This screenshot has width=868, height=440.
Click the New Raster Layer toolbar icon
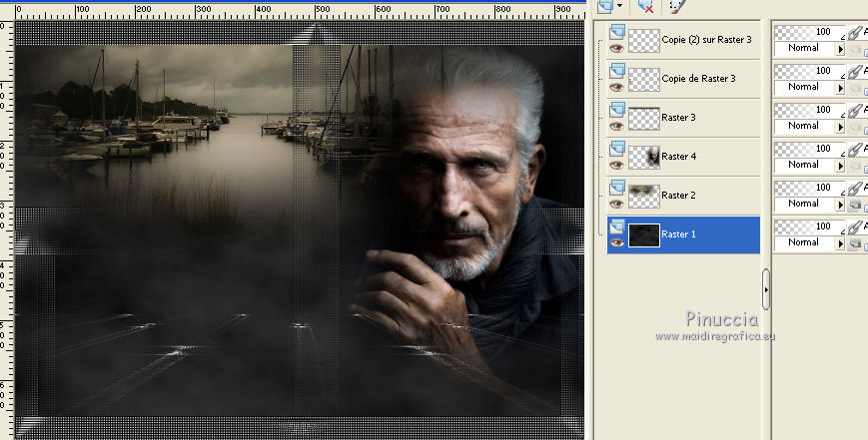click(605, 6)
